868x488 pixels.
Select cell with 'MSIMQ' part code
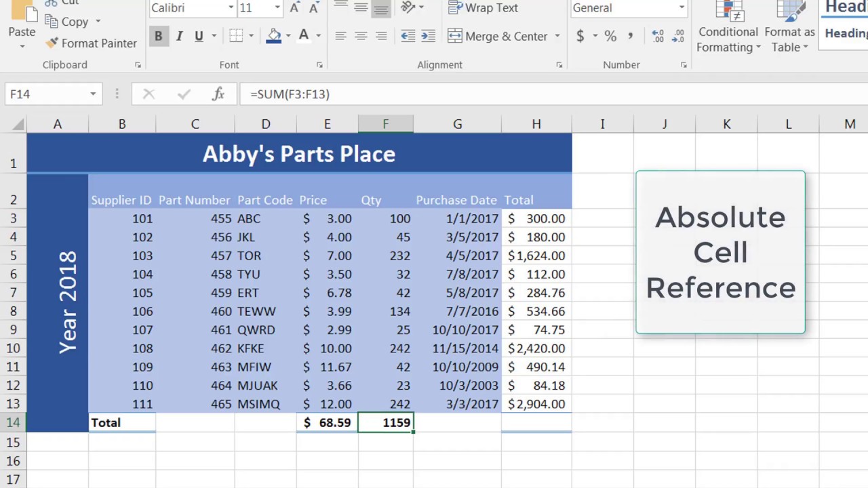pyautogui.click(x=266, y=404)
